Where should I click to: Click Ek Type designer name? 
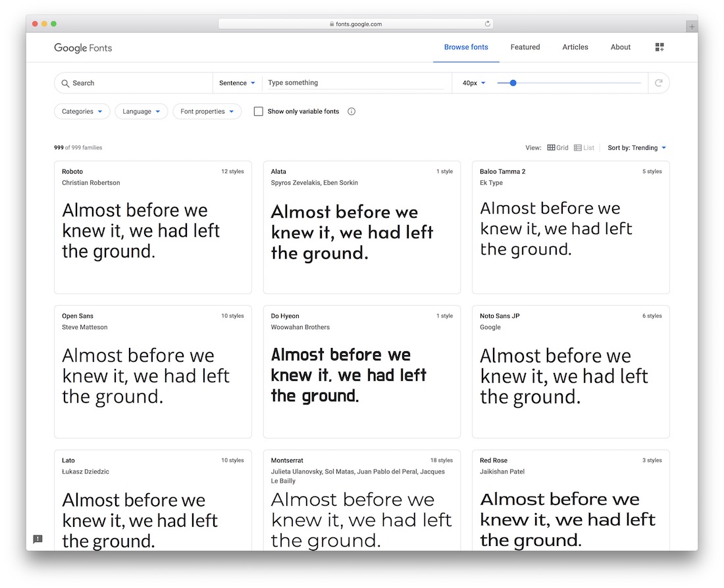tap(491, 183)
